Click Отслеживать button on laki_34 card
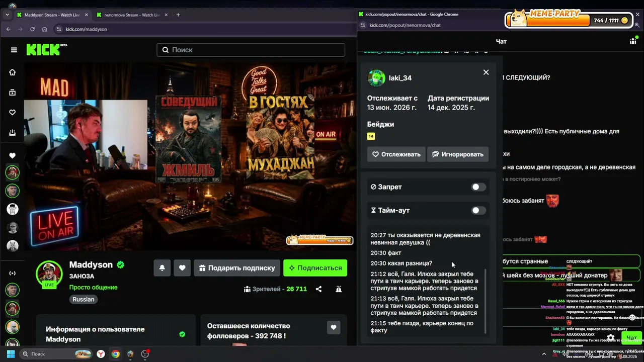The image size is (644, 362). 396,154
